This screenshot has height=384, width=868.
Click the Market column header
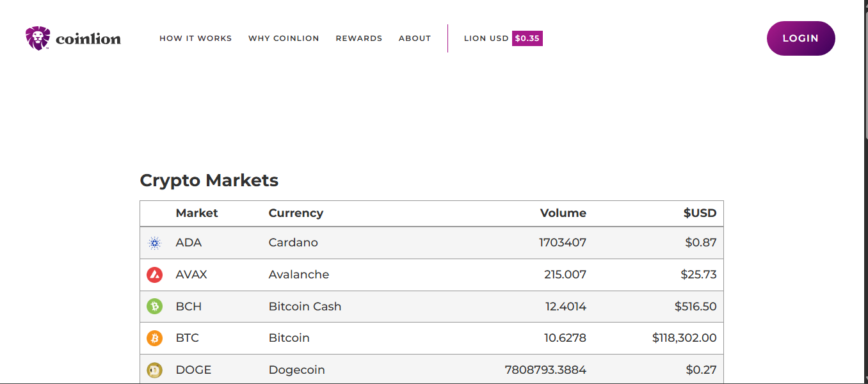click(197, 213)
